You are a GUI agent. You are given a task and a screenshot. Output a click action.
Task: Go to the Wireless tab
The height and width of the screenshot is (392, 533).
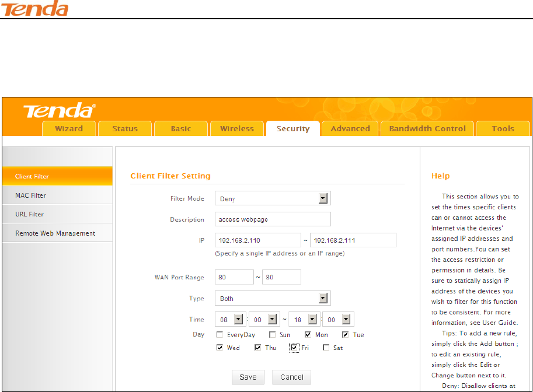click(237, 129)
